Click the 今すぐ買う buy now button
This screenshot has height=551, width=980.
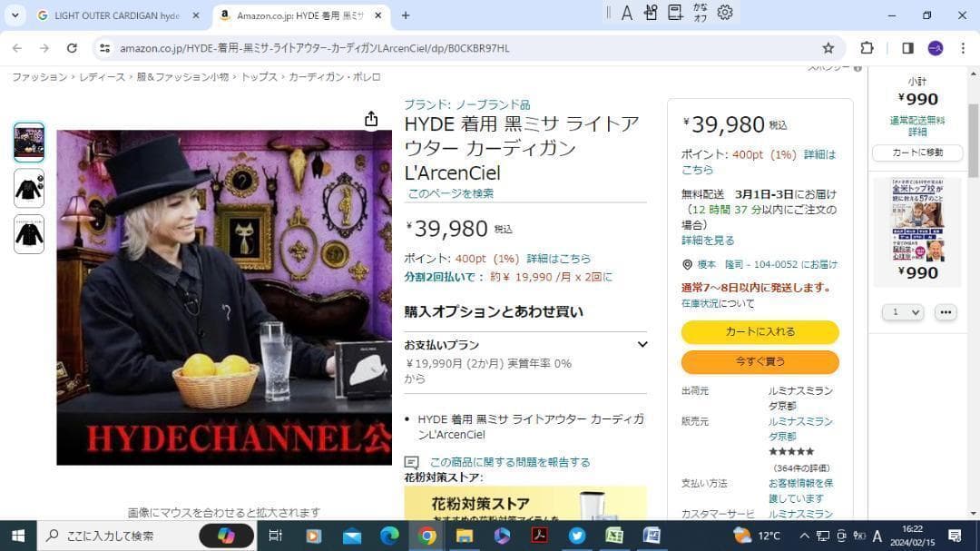[759, 362]
